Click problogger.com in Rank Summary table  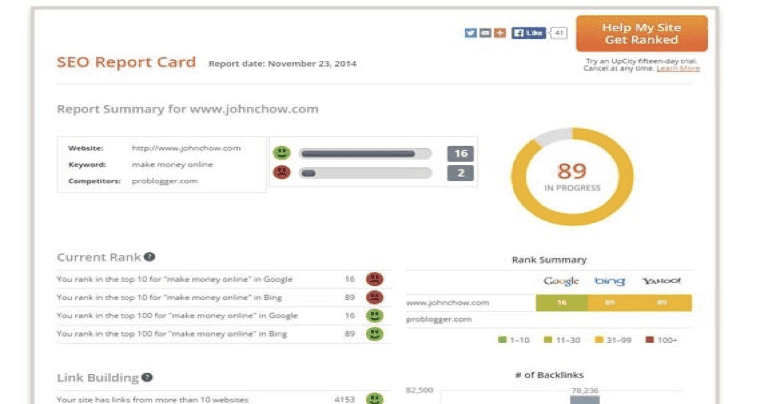[439, 319]
